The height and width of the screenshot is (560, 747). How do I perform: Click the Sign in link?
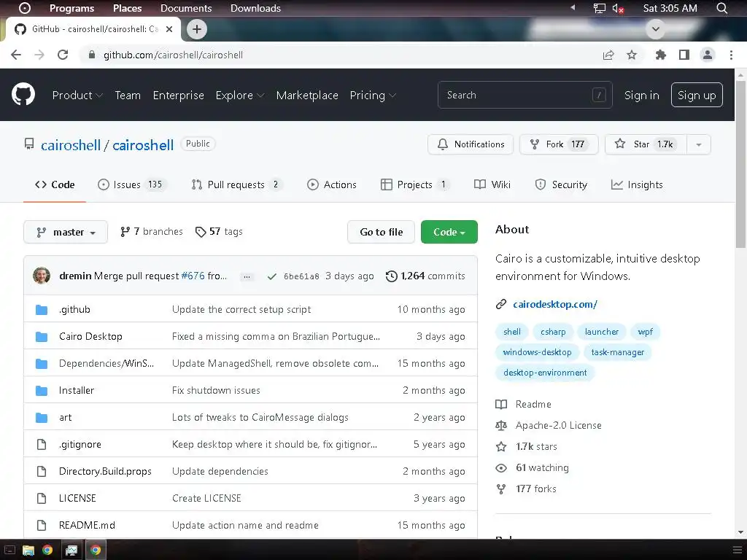[x=641, y=96]
